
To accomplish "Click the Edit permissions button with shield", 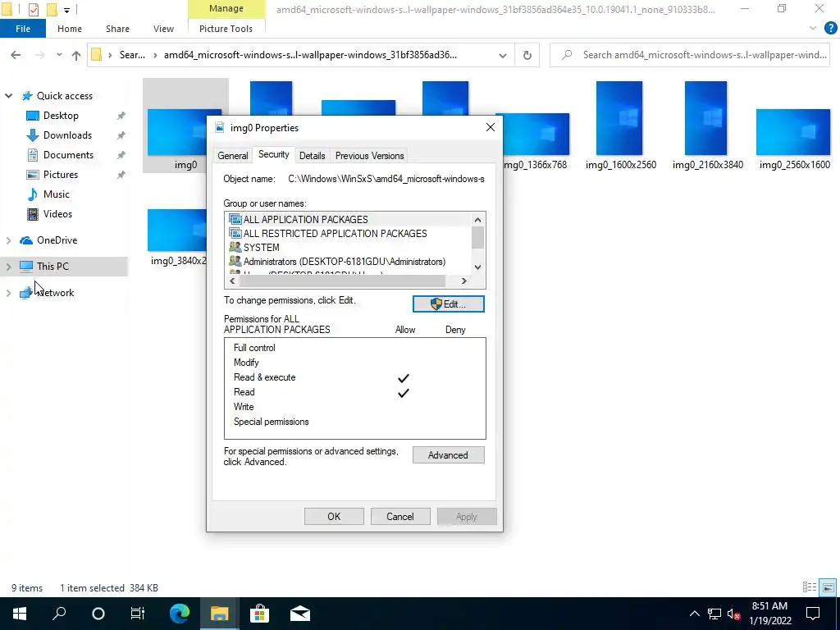I will point(449,304).
